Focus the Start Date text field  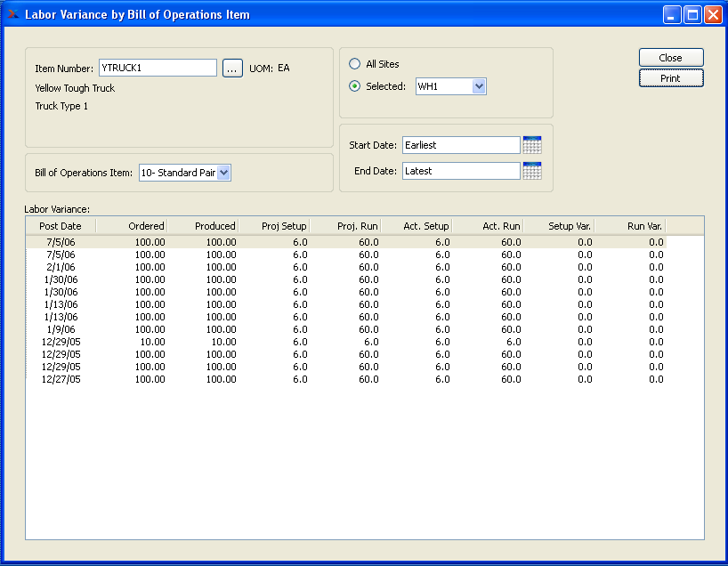[460, 145]
